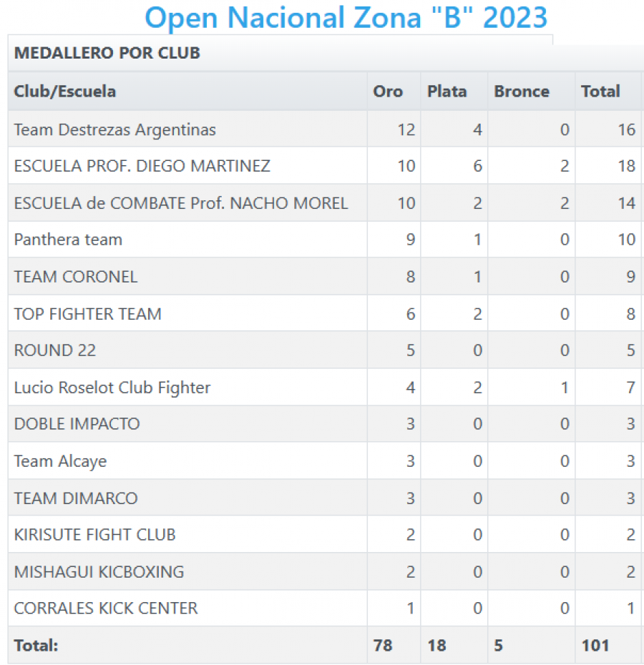Select the Panthera team row
This screenshot has width=644, height=665.
click(325, 240)
